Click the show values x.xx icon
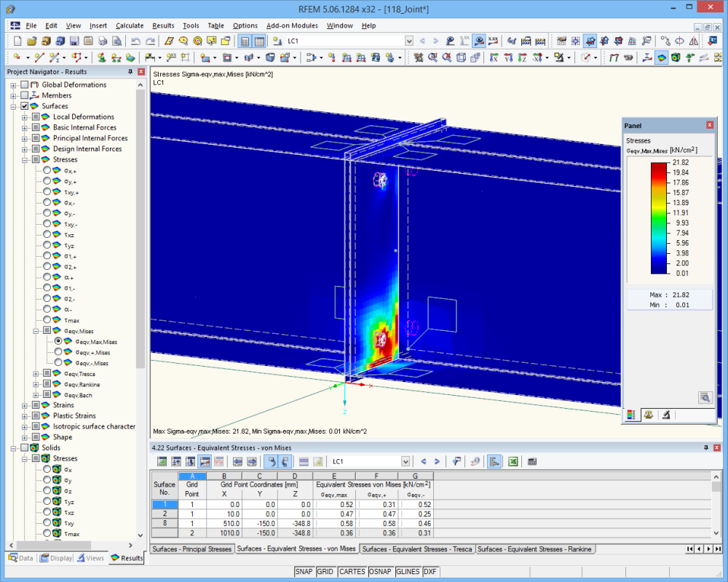The width and height of the screenshot is (728, 582). click(493, 41)
